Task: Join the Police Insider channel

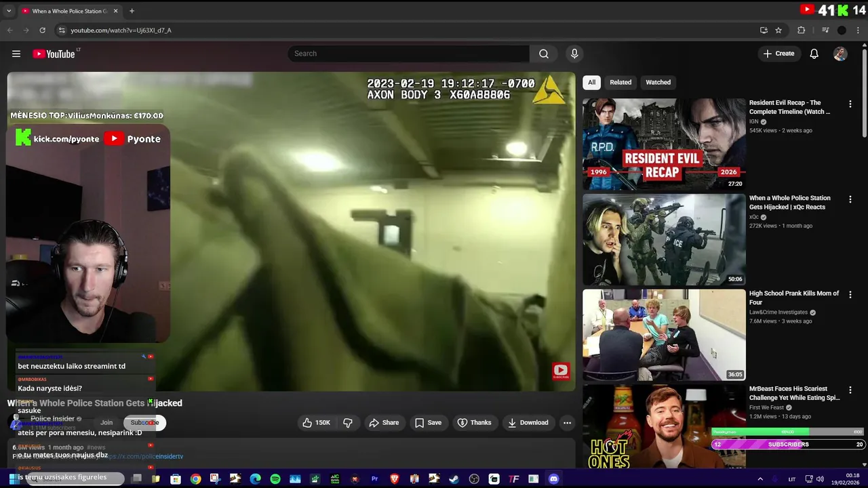Action: (106, 422)
